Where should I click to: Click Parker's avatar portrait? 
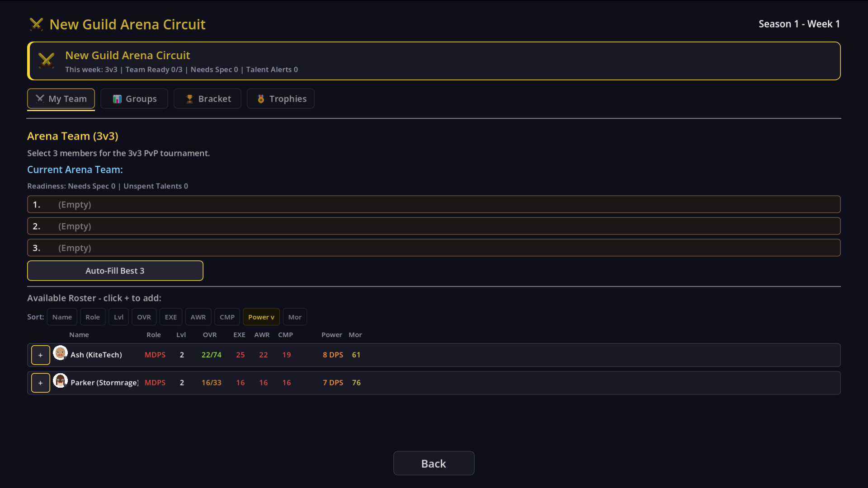point(60,380)
